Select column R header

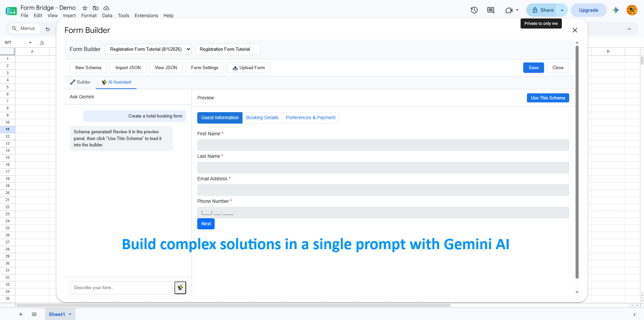[608, 52]
